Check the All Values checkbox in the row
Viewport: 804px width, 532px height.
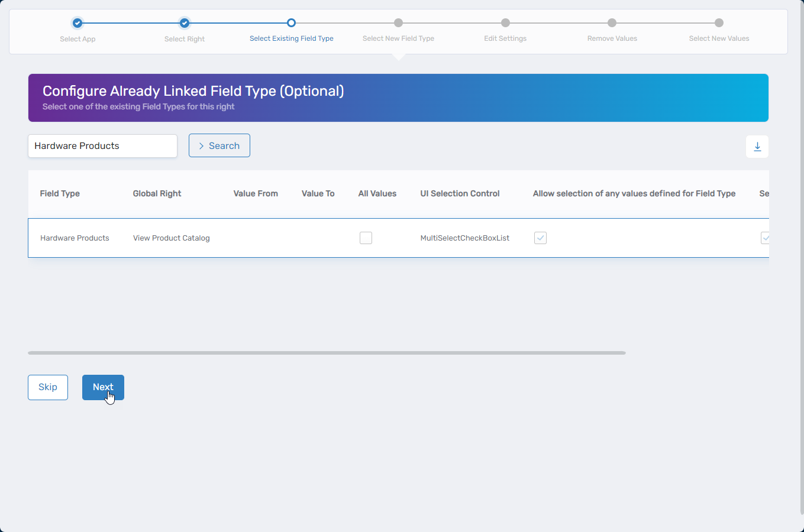click(366, 238)
